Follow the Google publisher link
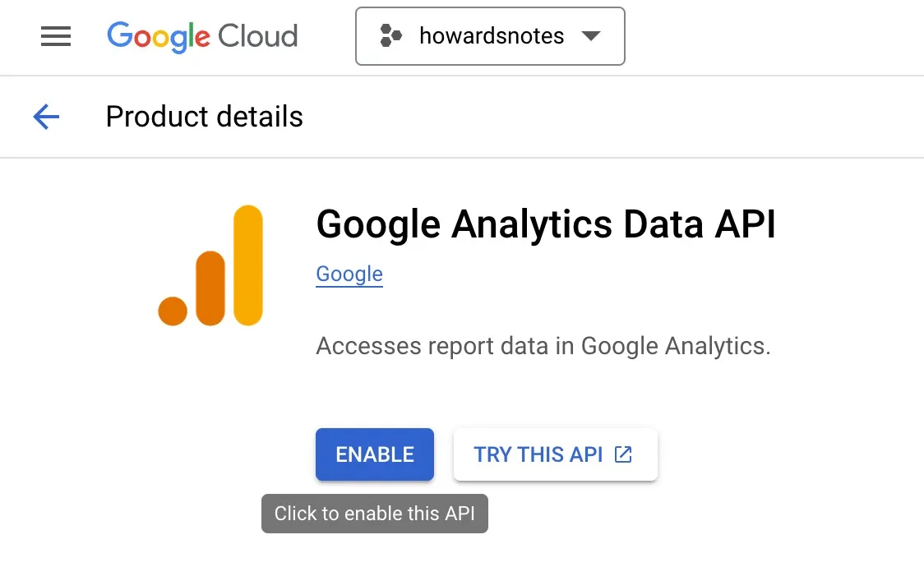This screenshot has width=924, height=567. [x=349, y=274]
